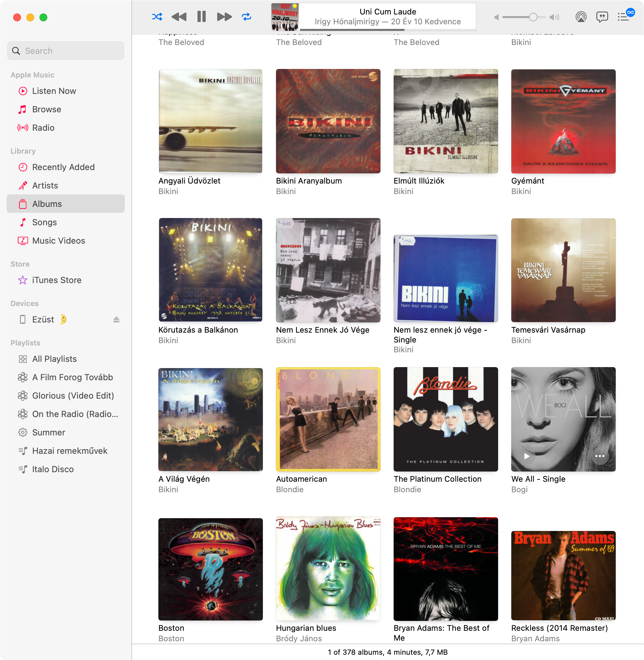644x660 pixels.
Task: Click the Hazai remekművek playlist icon
Action: (x=23, y=451)
